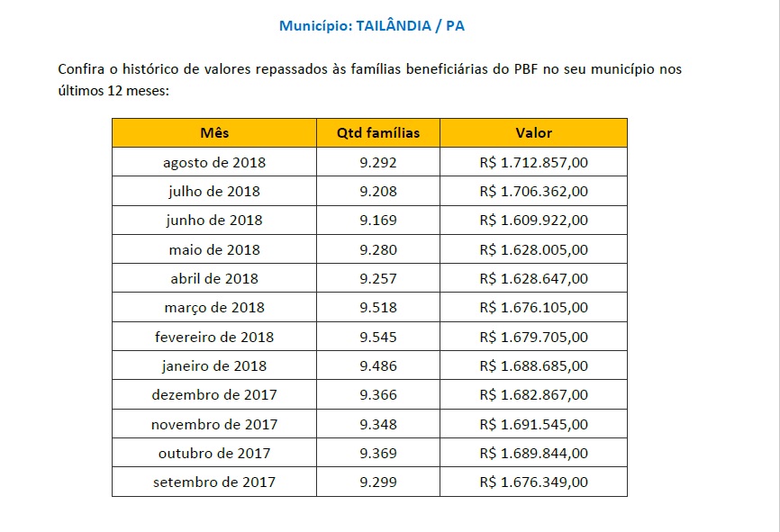Select the 'agosto de 2018' cell
Viewport: 780px width, 532px height.
(x=214, y=163)
